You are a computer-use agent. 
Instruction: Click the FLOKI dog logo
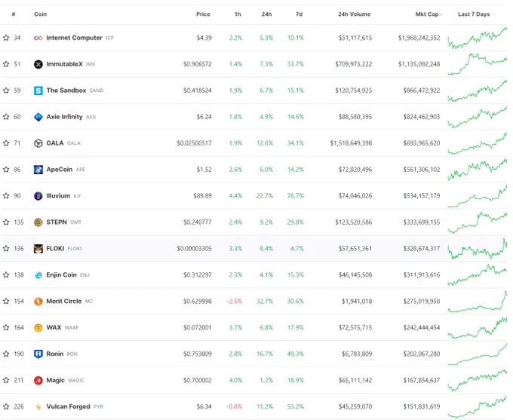38,249
